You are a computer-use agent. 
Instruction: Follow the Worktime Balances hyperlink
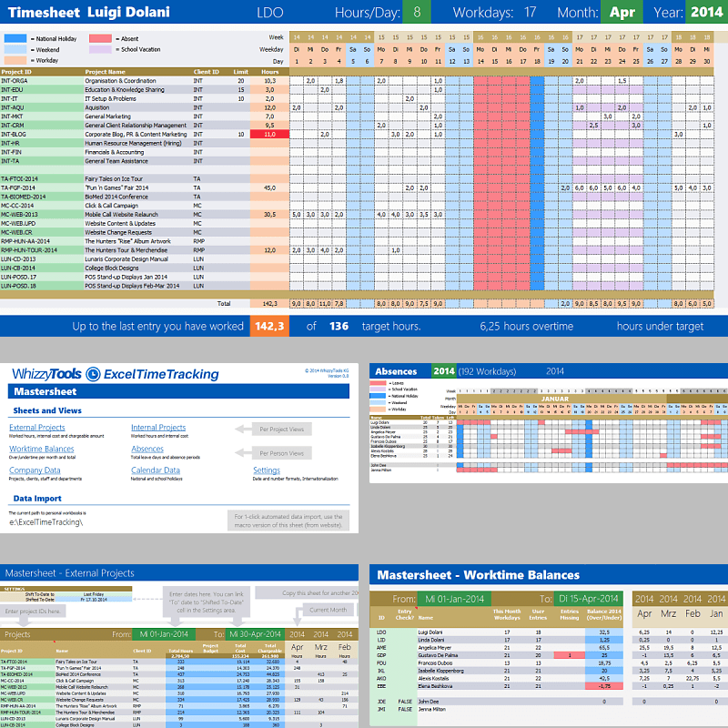(42, 449)
